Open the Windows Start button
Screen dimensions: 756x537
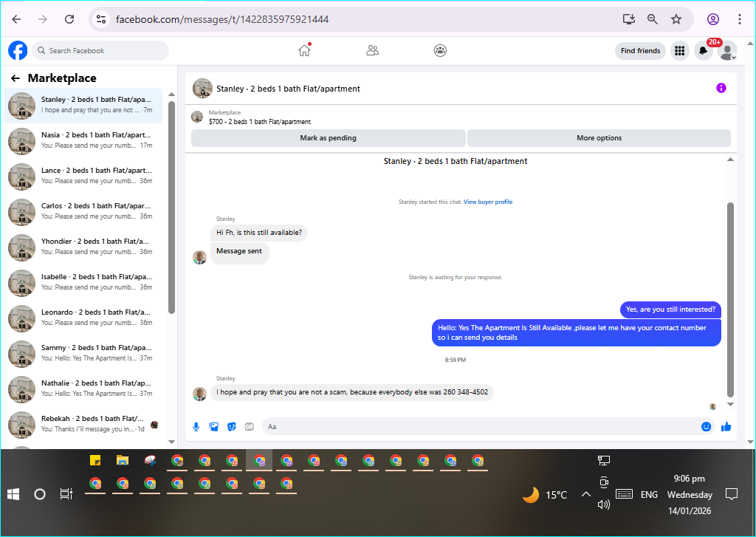(x=13, y=495)
